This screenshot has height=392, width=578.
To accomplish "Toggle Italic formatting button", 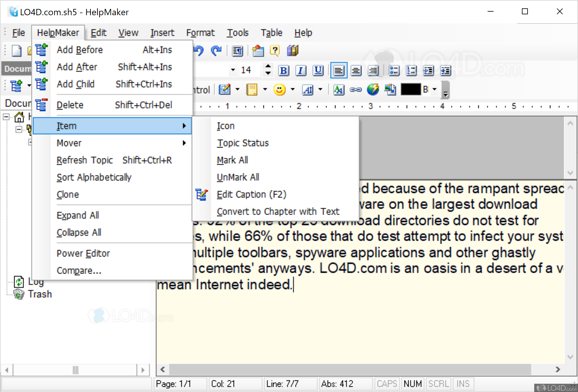I will pyautogui.click(x=301, y=71).
